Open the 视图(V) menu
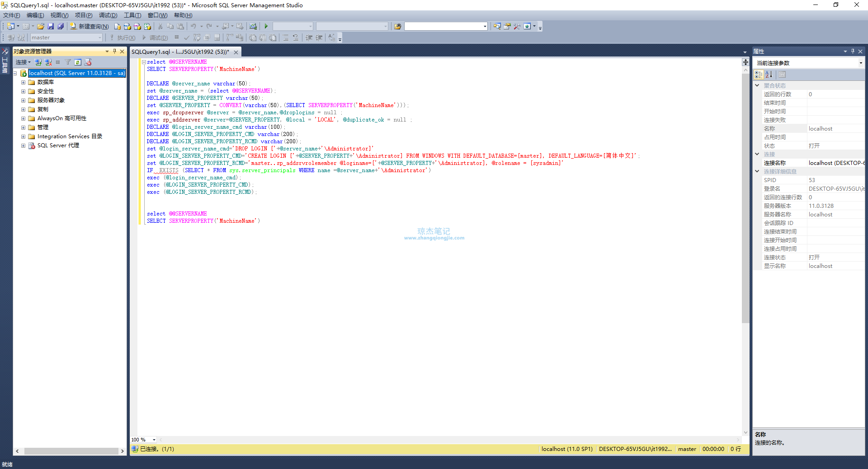Screen dimensions: 868x469 (59, 15)
